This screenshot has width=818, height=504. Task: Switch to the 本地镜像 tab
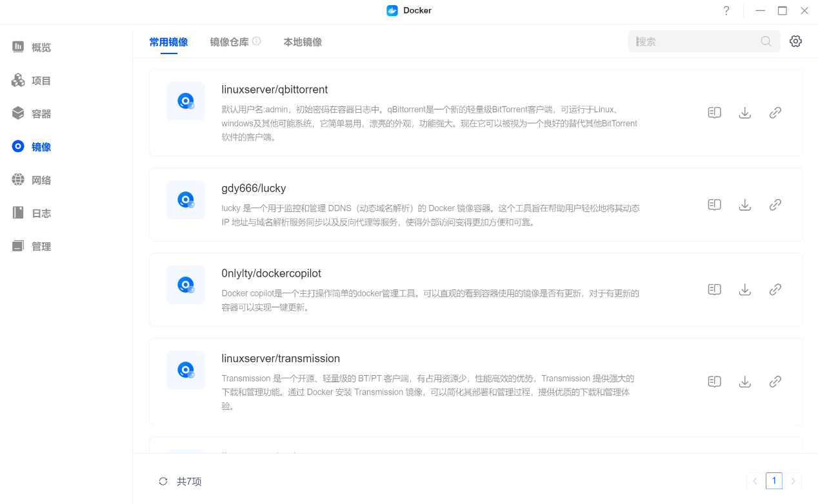click(x=303, y=42)
